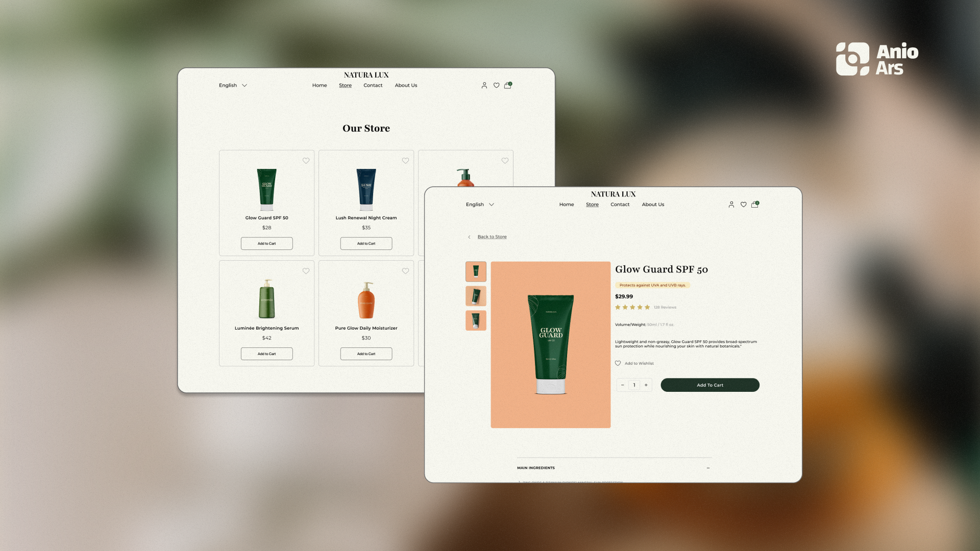Toggle the wishlist heart on Lush Renewal Night Cream
The width and height of the screenshot is (980, 551).
coord(405,161)
